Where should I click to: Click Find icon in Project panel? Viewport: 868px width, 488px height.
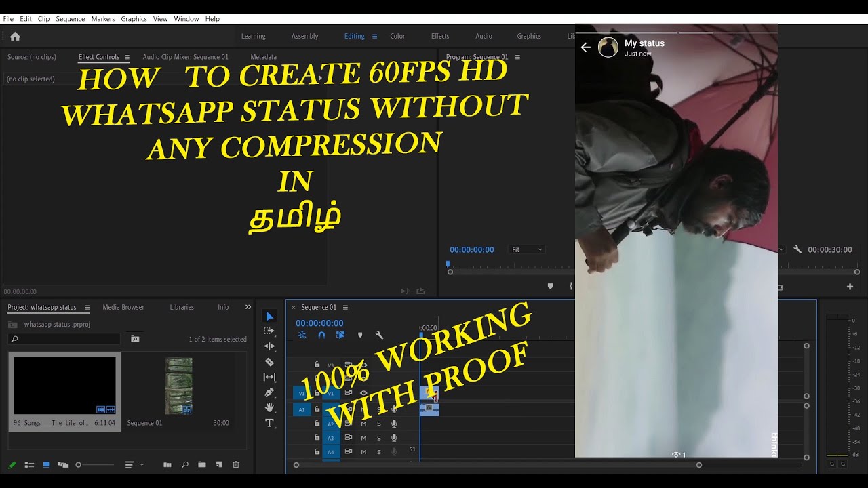(184, 464)
